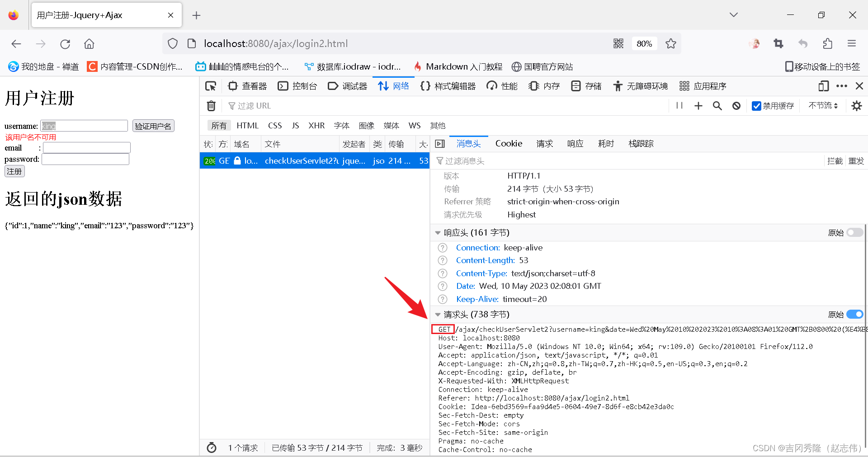Click the plus icon in network toolbar
The image size is (868, 457).
[698, 106]
